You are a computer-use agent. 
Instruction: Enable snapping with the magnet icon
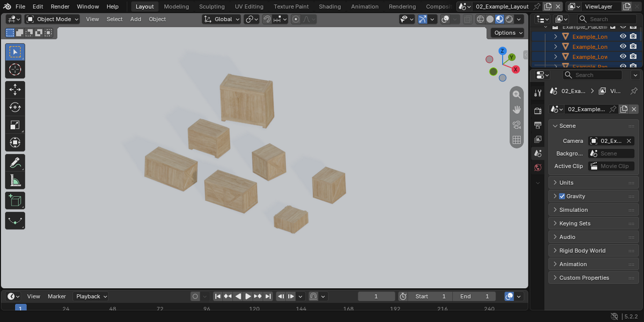pos(267,19)
